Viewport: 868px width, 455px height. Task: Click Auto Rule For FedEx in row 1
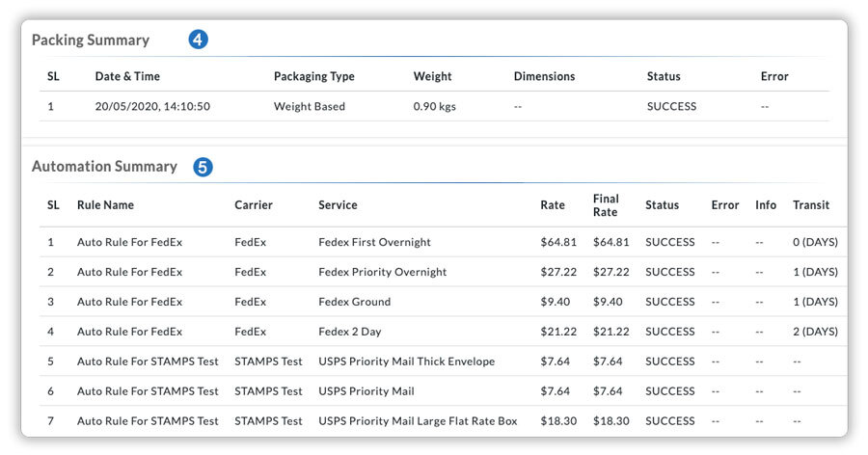coord(129,242)
